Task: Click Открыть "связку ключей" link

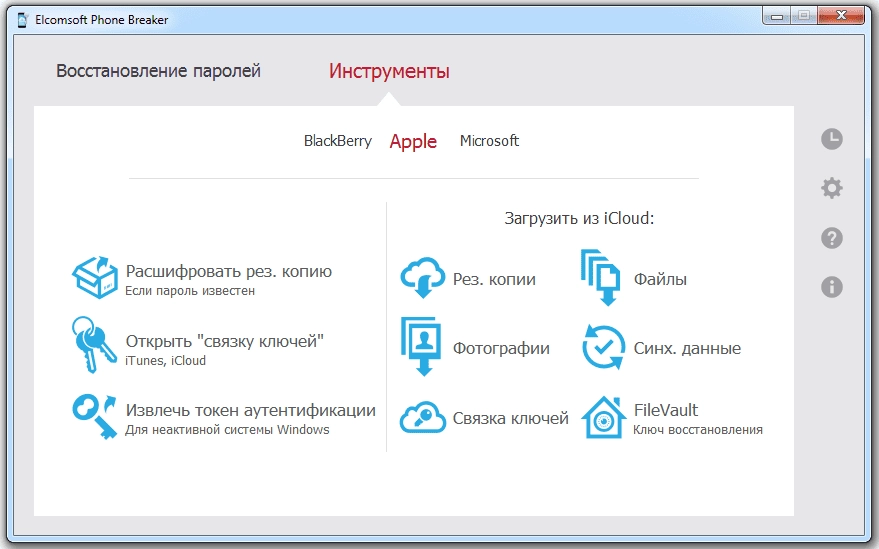Action: click(225, 341)
